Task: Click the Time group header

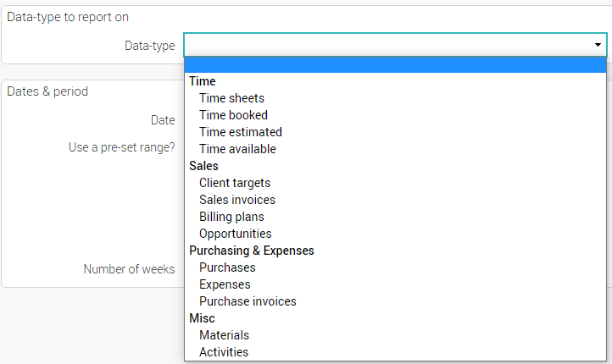Action: [203, 81]
